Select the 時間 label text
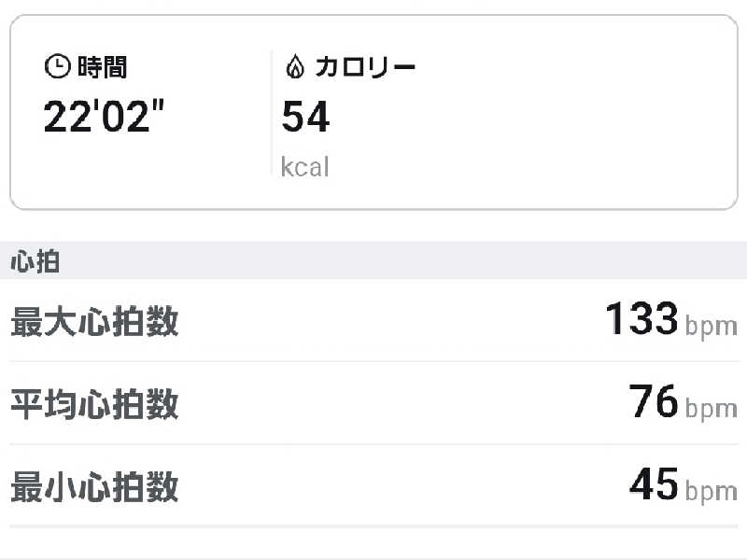Image resolution: width=747 pixels, height=560 pixels. coord(103,67)
